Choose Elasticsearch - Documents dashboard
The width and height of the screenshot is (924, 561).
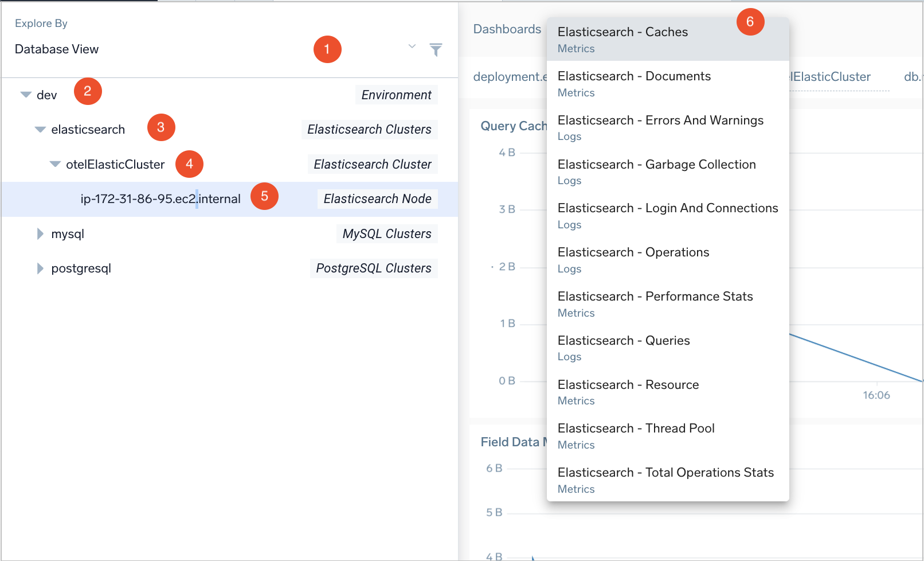(x=634, y=83)
